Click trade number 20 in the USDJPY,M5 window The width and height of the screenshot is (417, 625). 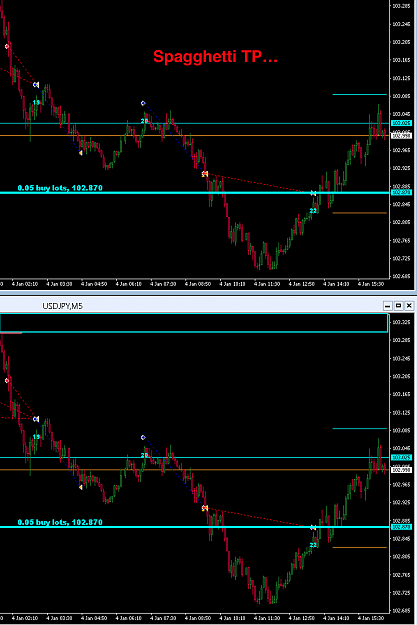click(144, 455)
